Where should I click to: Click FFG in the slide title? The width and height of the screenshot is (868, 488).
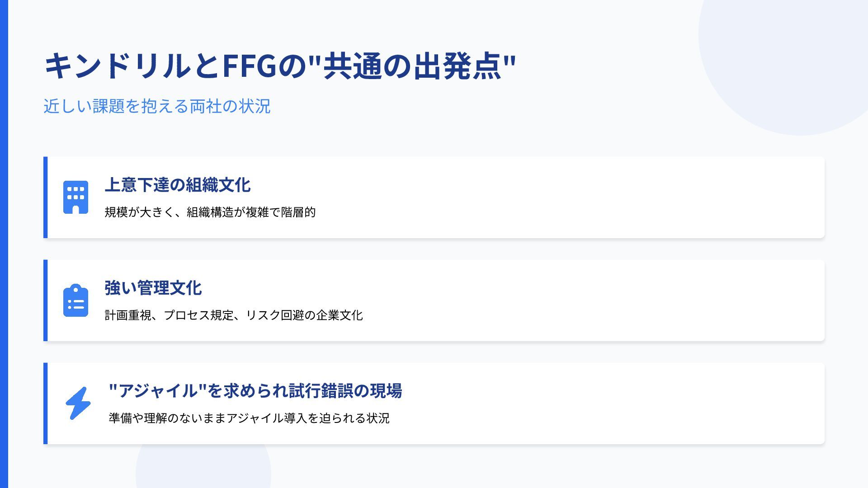pos(249,66)
